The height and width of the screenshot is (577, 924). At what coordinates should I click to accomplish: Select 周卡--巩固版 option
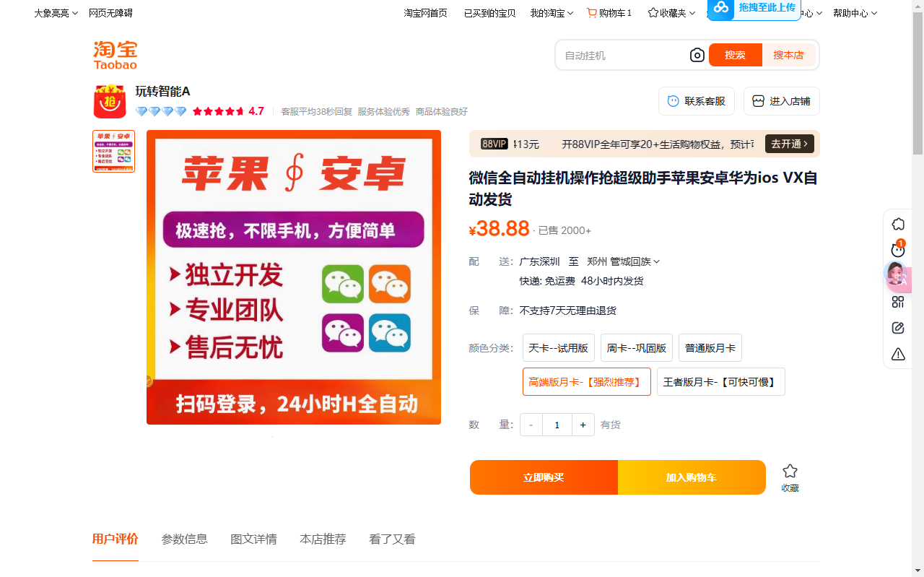637,348
